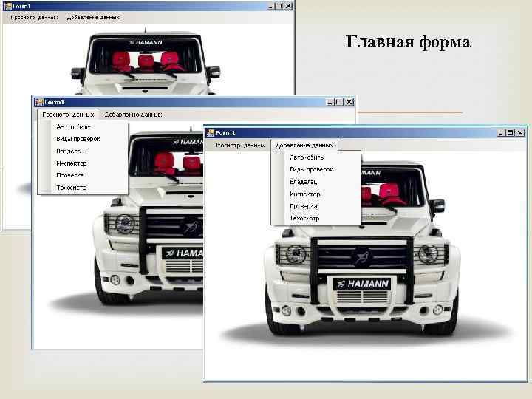This screenshot has width=532, height=399.
Task: Close the back Form1 window
Action: (x=288, y=6)
